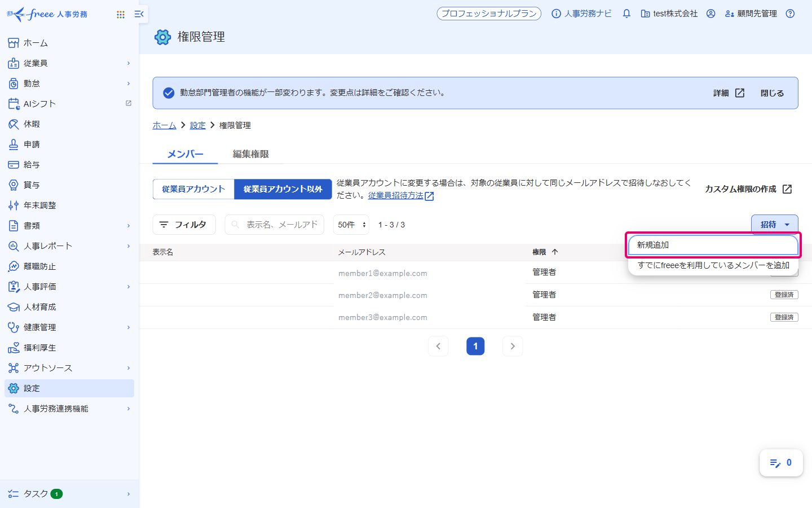This screenshot has height=508, width=812.
Task: Open the notes widget showing 0
Action: [781, 463]
